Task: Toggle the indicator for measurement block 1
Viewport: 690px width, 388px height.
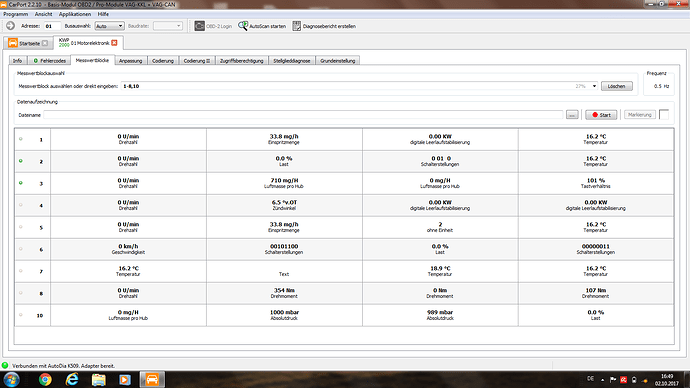Action: pos(21,139)
